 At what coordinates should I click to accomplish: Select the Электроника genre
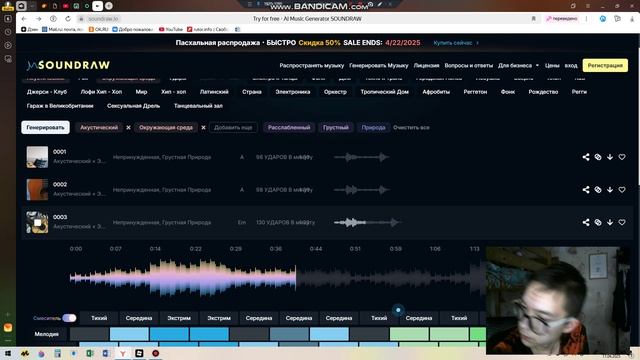click(293, 92)
